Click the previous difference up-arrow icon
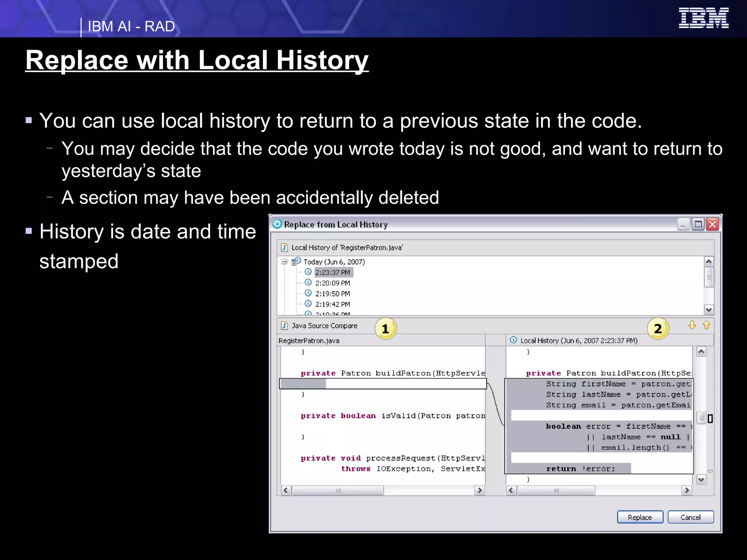747x560 pixels. tap(707, 325)
